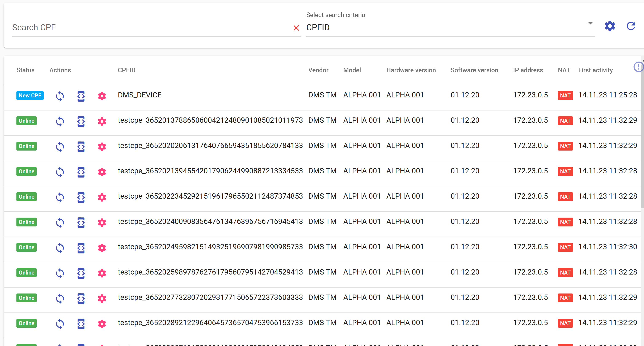Focus the Search CPE input field

pos(150,27)
